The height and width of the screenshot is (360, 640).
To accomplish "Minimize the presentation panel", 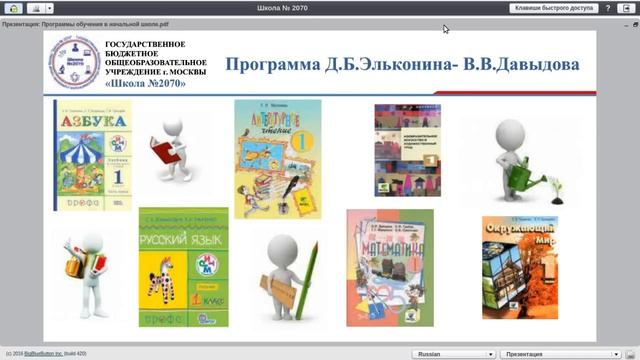I will pos(626,25).
